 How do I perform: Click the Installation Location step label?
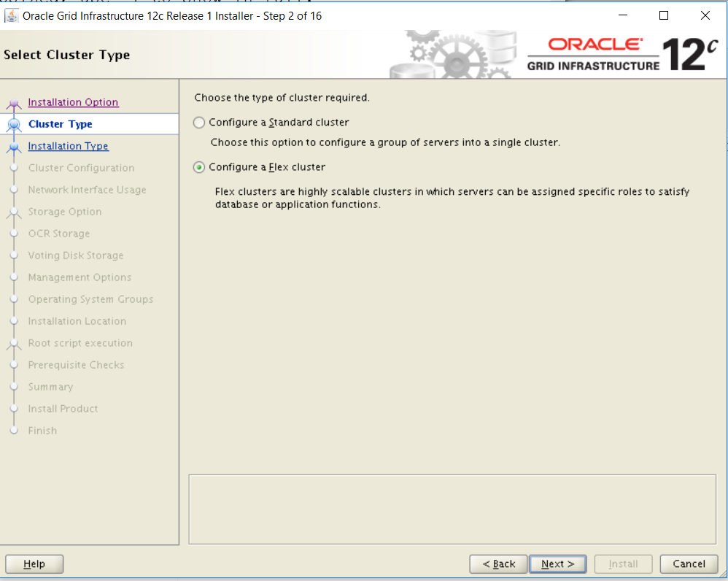77,321
